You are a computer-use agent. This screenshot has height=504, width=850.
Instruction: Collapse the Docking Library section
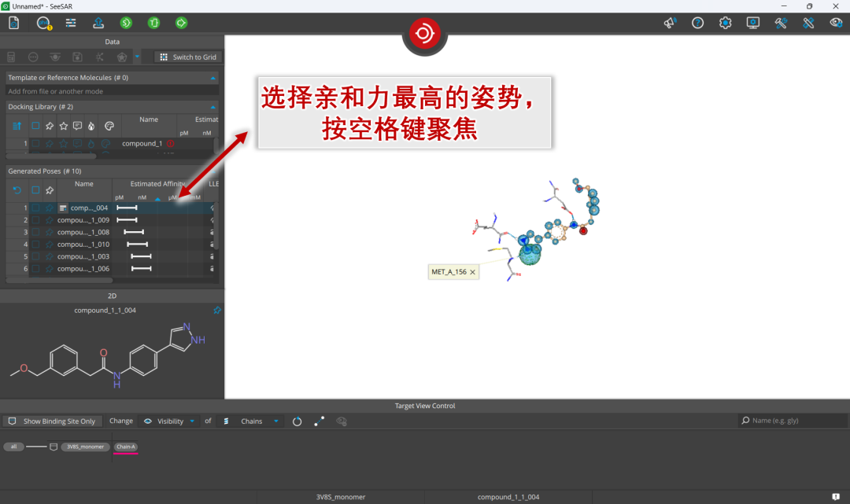(213, 107)
